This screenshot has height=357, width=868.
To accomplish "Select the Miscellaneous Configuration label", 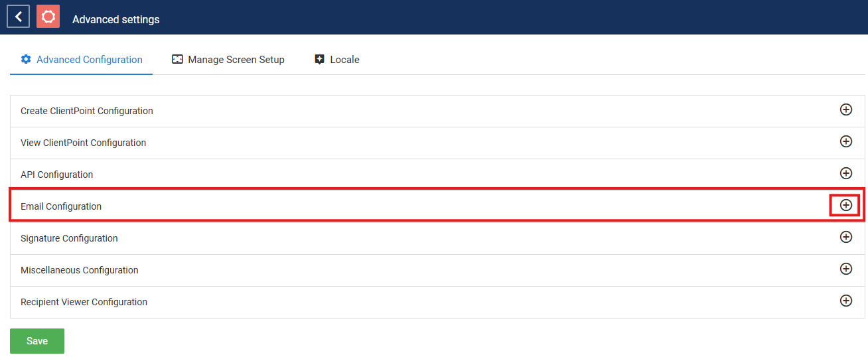I will coord(80,270).
